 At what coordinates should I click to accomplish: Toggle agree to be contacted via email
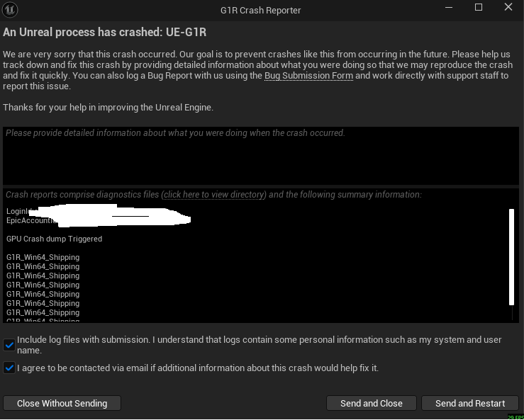[9, 368]
